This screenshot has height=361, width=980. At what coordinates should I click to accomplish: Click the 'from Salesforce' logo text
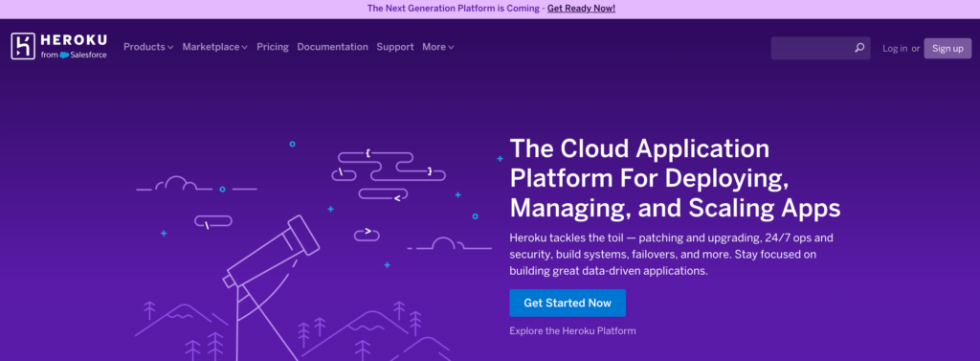click(74, 55)
